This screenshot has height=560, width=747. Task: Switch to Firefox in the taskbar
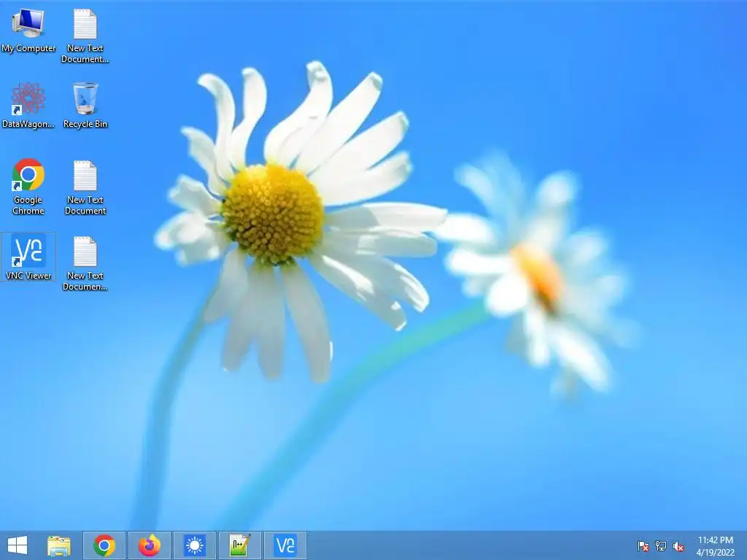[149, 545]
